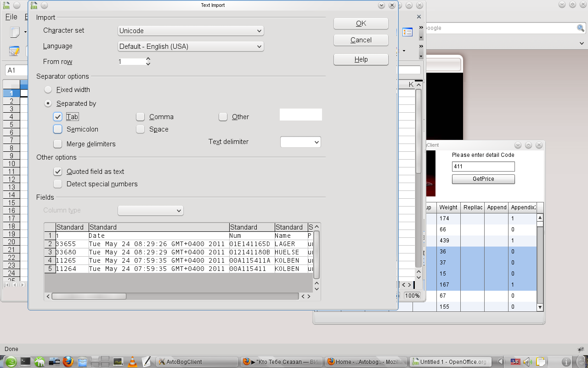Launch the terminal from the panel
This screenshot has width=588, height=368.
pyautogui.click(x=25, y=362)
